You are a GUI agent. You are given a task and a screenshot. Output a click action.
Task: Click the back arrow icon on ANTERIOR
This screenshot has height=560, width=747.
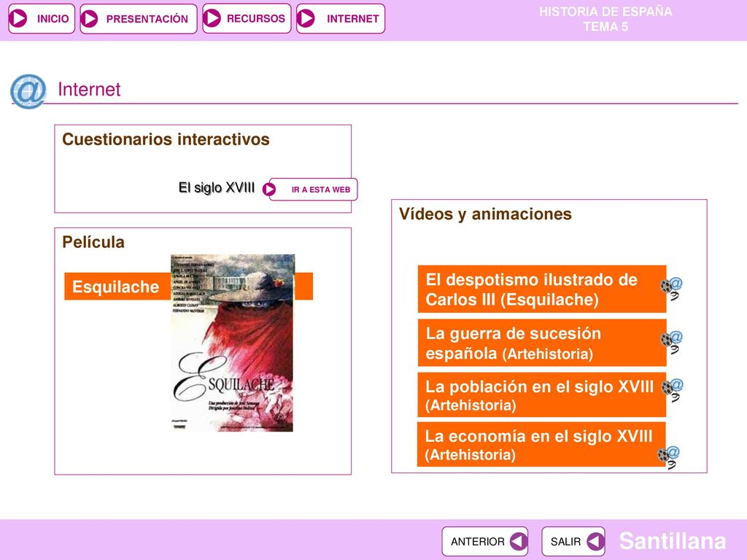click(x=518, y=542)
